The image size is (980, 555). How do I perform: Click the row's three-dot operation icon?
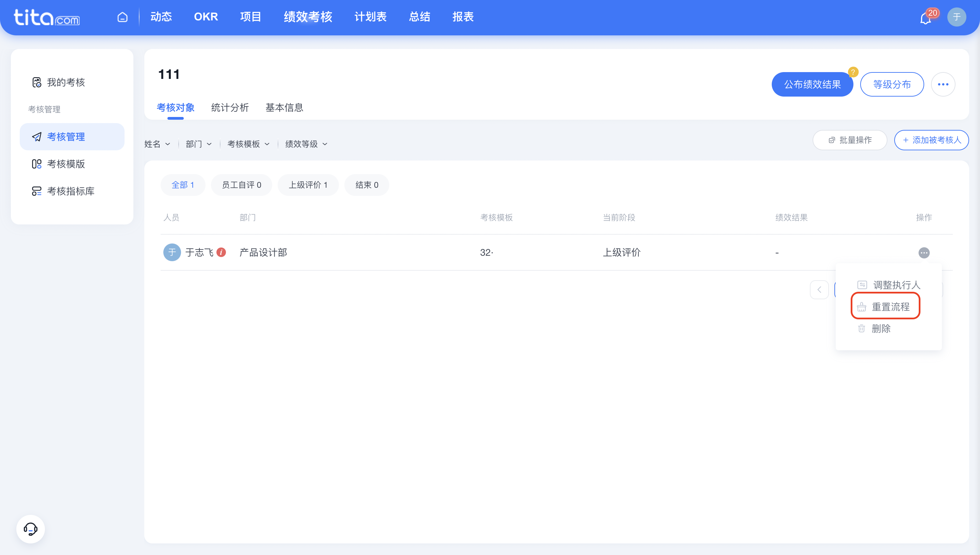coord(924,252)
